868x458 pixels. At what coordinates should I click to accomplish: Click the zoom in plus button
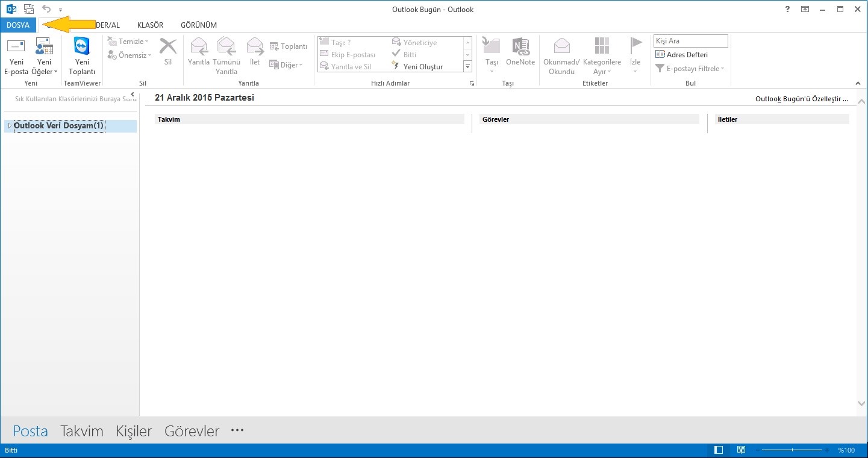click(x=827, y=450)
